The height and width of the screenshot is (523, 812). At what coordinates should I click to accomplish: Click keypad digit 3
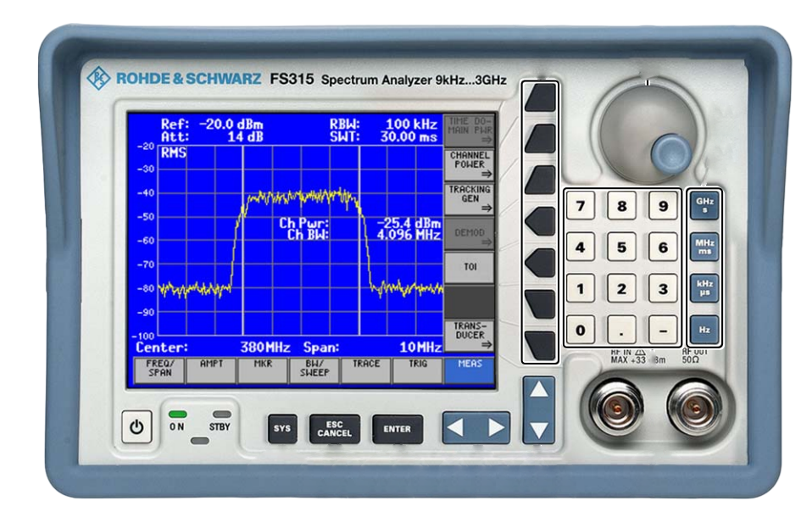point(663,289)
